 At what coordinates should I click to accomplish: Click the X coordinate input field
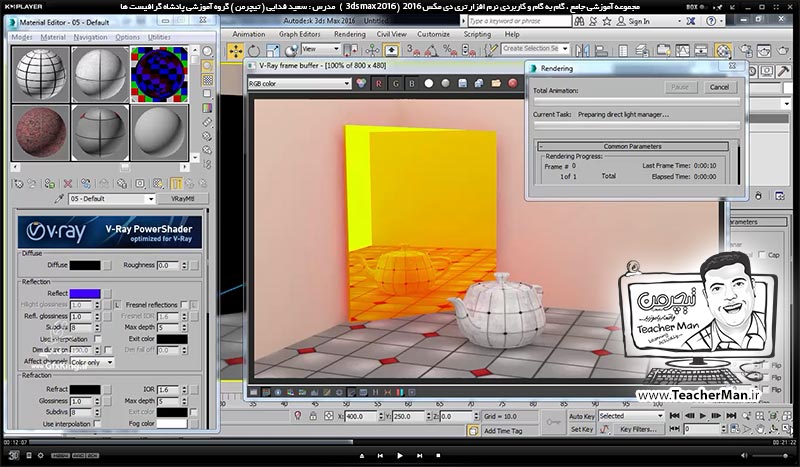[361, 416]
